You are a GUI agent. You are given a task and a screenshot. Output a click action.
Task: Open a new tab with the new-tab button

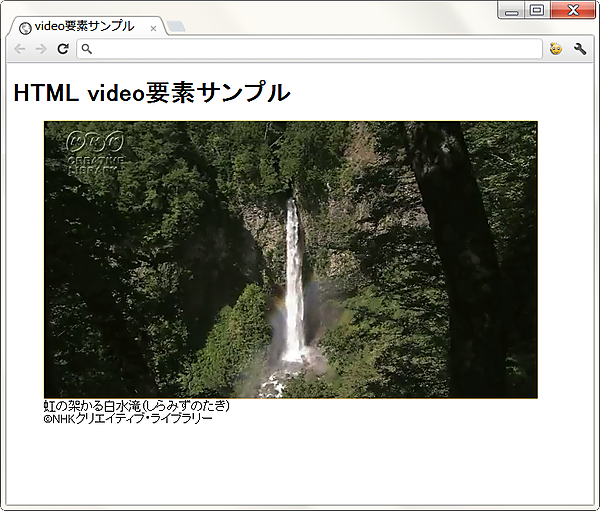(x=176, y=26)
